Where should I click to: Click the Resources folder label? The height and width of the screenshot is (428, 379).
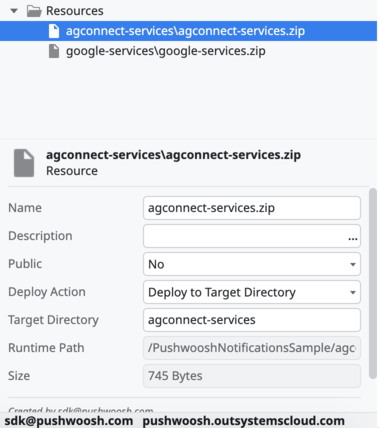(75, 11)
